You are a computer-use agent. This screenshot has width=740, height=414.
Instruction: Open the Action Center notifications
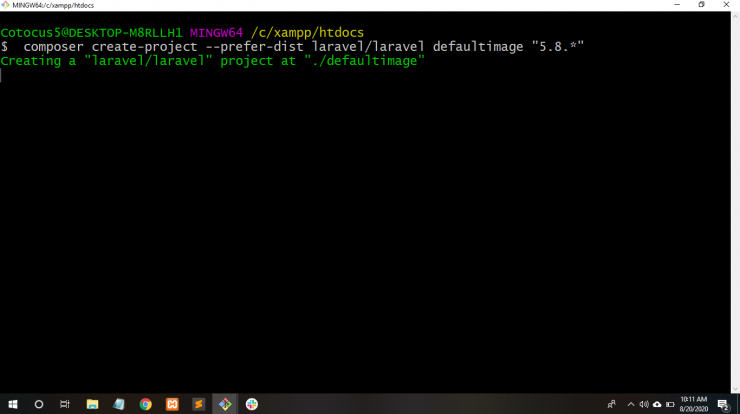pyautogui.click(x=723, y=404)
